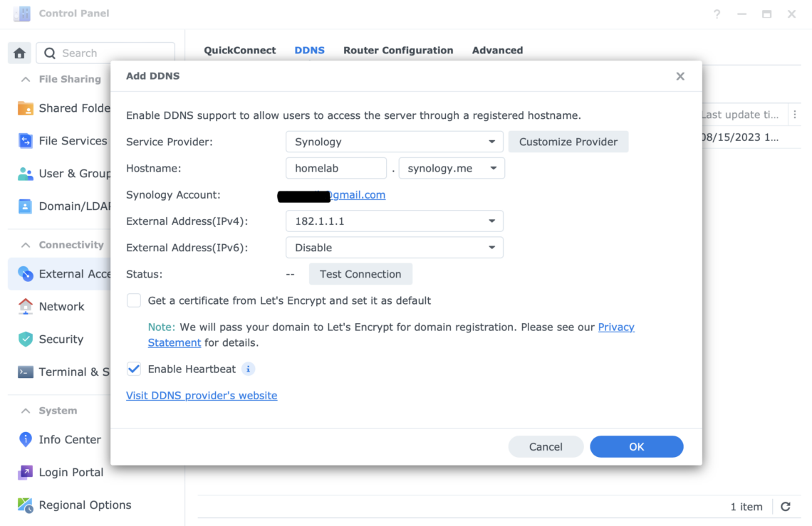
Task: Click the refresh icon near item count
Action: (x=784, y=506)
